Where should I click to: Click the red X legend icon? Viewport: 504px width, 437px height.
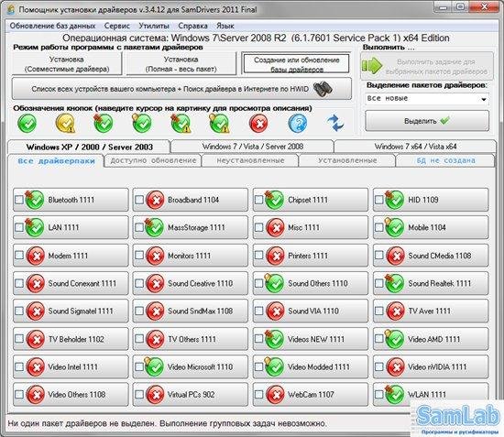(258, 124)
